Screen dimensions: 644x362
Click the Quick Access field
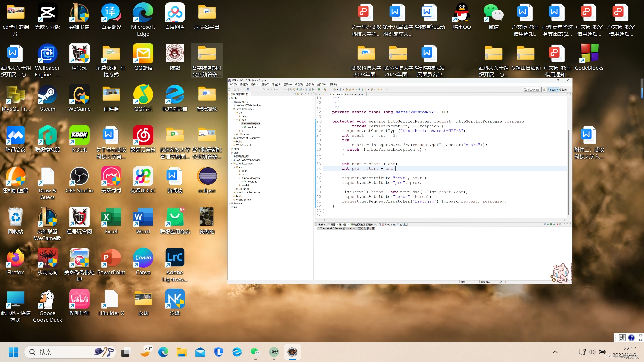[532, 89]
